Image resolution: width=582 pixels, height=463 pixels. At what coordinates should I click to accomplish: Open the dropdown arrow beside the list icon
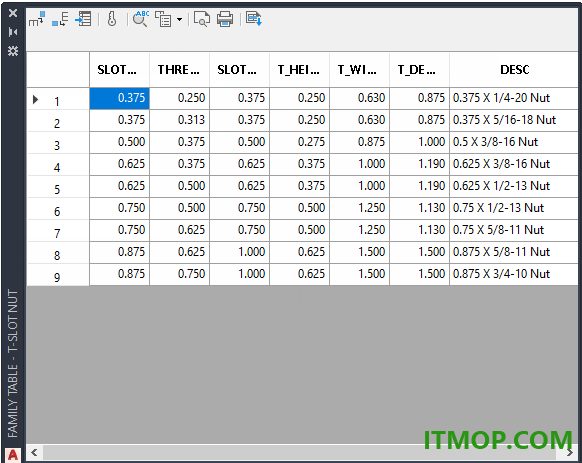click(180, 19)
